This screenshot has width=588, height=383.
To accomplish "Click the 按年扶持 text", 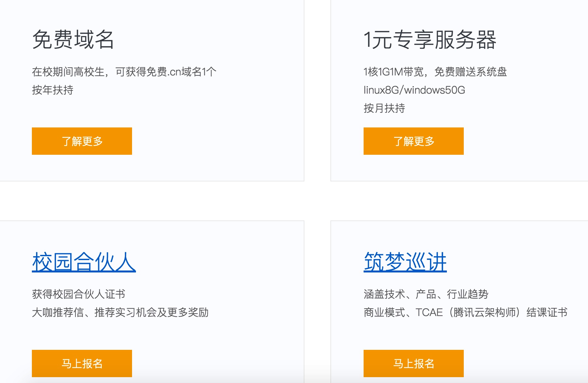I will coord(53,90).
